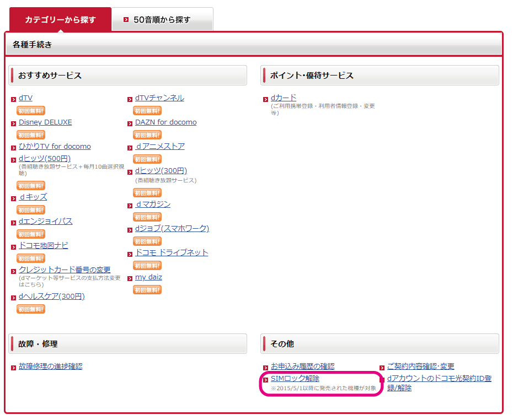The height and width of the screenshot is (420, 513).
Task: Open the dエンジョイパス link
Action: pos(45,221)
